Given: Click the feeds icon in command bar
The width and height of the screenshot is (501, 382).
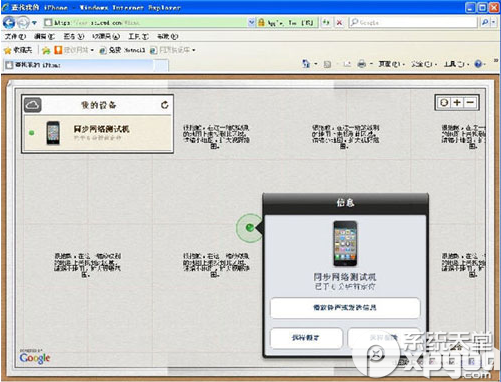Looking at the screenshot, I should pyautogui.click(x=327, y=64).
